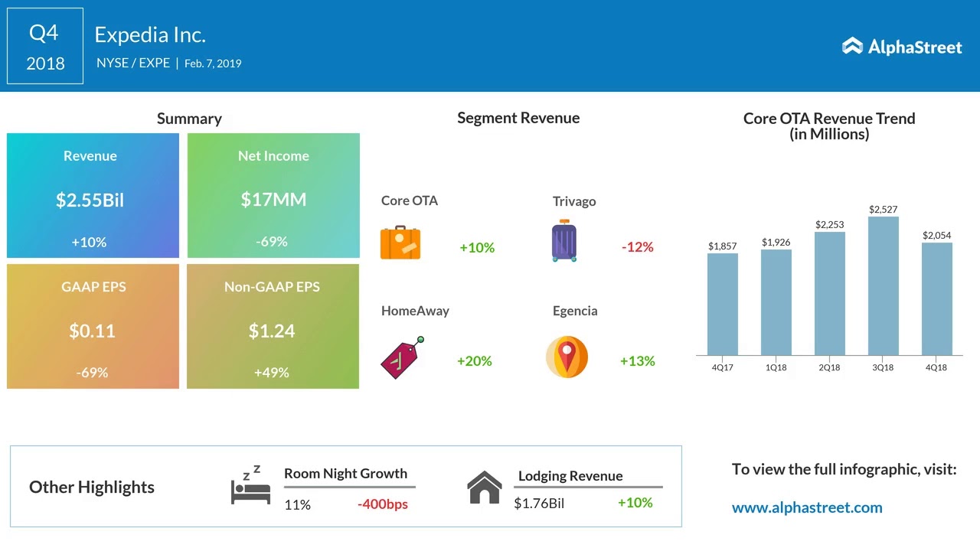The image size is (980, 551).
Task: Open the www.alphastreet.com link
Action: (807, 507)
